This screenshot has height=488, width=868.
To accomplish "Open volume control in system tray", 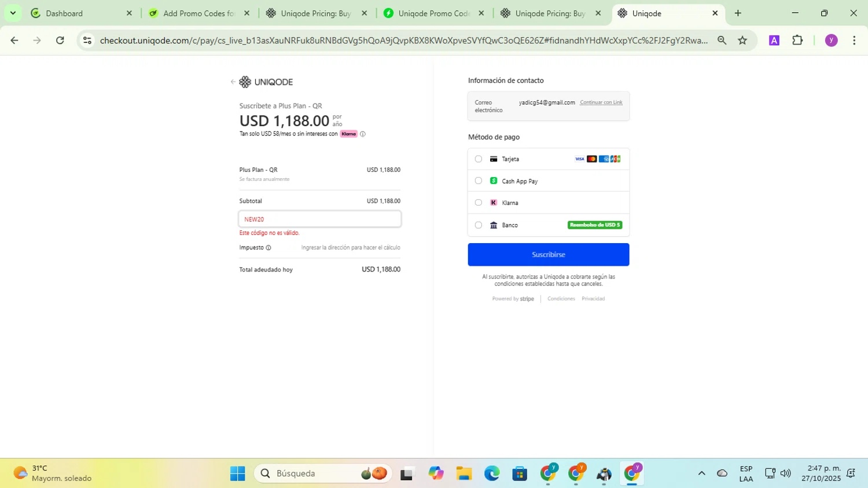I will [x=785, y=474].
